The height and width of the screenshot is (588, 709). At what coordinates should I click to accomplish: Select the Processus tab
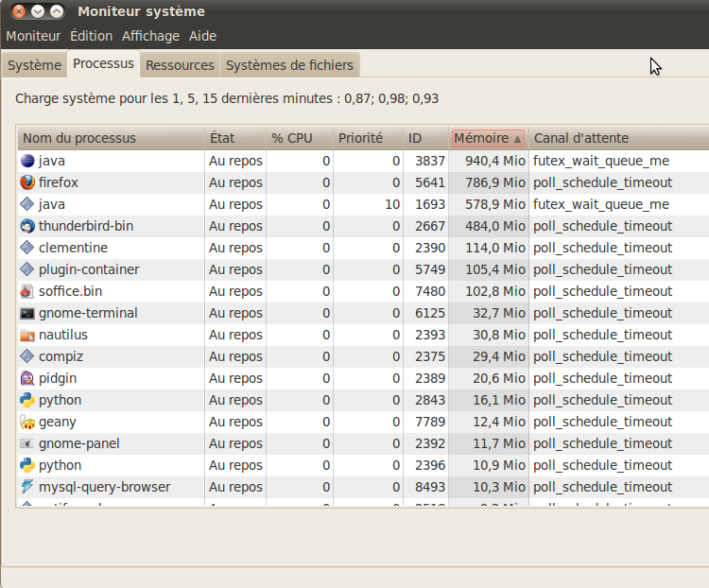point(104,63)
